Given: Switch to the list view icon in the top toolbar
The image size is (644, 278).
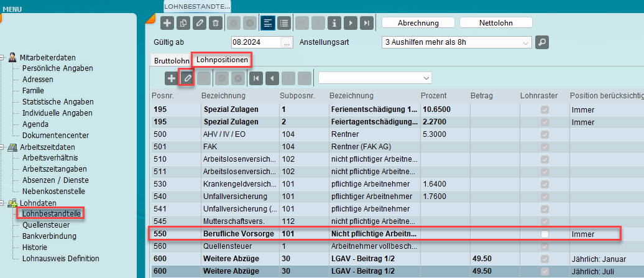Looking at the screenshot, I should 284,23.
